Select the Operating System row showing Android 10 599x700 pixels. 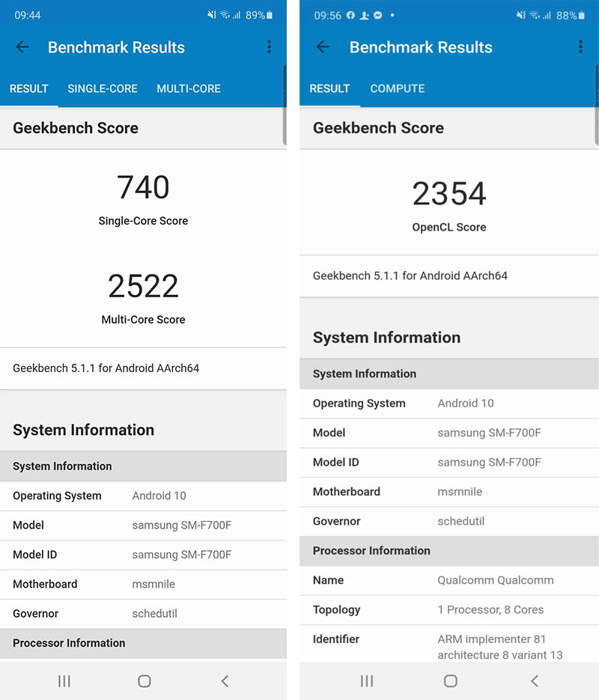click(x=144, y=496)
